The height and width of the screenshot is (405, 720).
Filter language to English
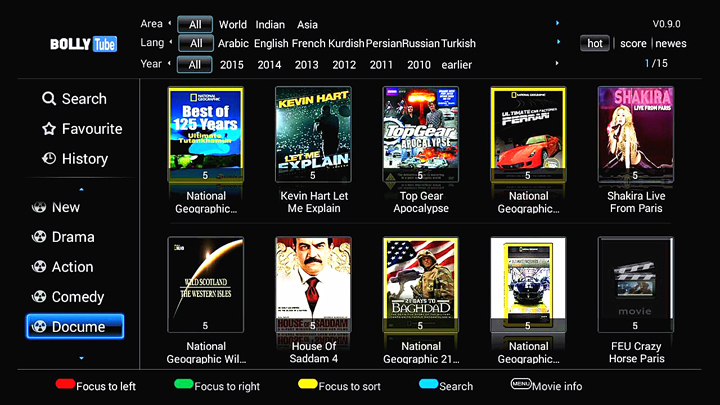click(x=271, y=43)
